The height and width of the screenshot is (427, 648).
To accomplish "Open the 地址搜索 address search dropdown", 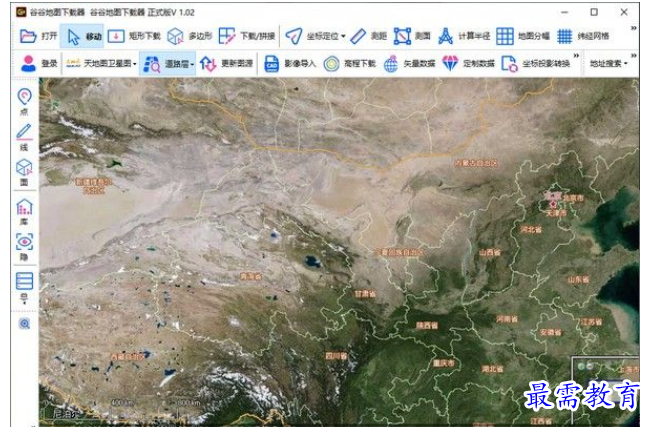I will click(x=608, y=64).
